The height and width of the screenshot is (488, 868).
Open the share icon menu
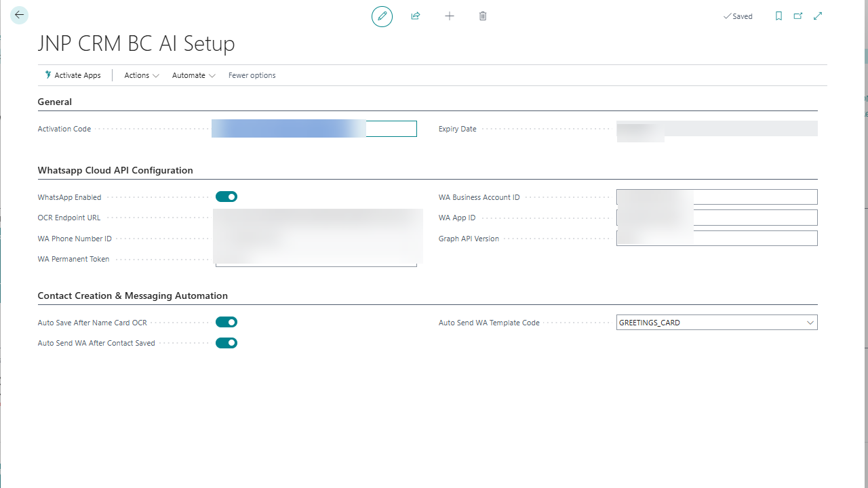tap(416, 16)
